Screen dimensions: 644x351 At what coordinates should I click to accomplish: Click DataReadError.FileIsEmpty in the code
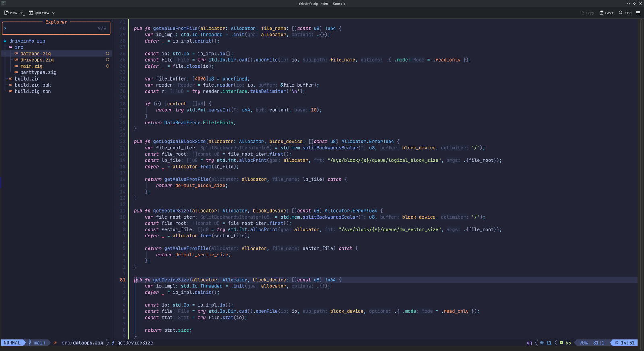[x=199, y=123]
